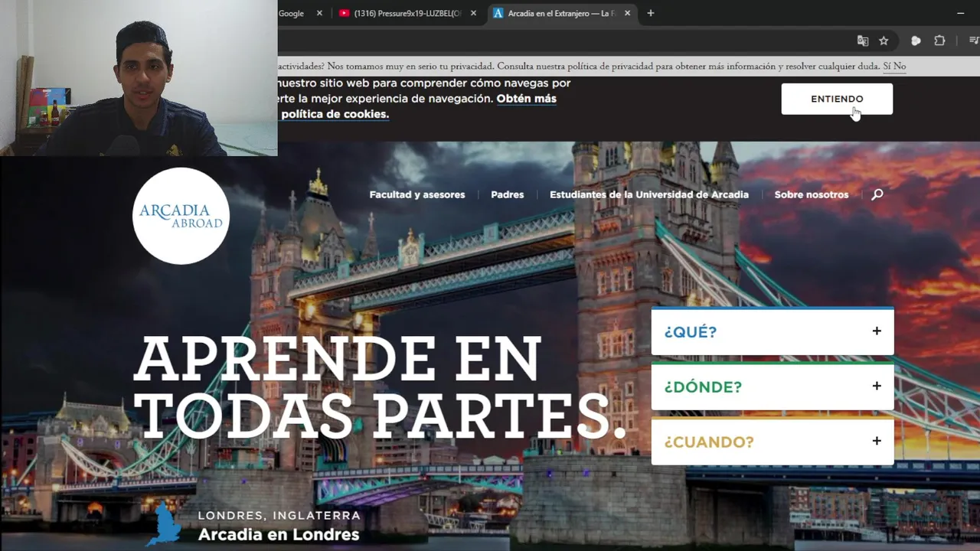980x551 pixels.
Task: Click the Sí link in privacy banner
Action: pyautogui.click(x=887, y=67)
